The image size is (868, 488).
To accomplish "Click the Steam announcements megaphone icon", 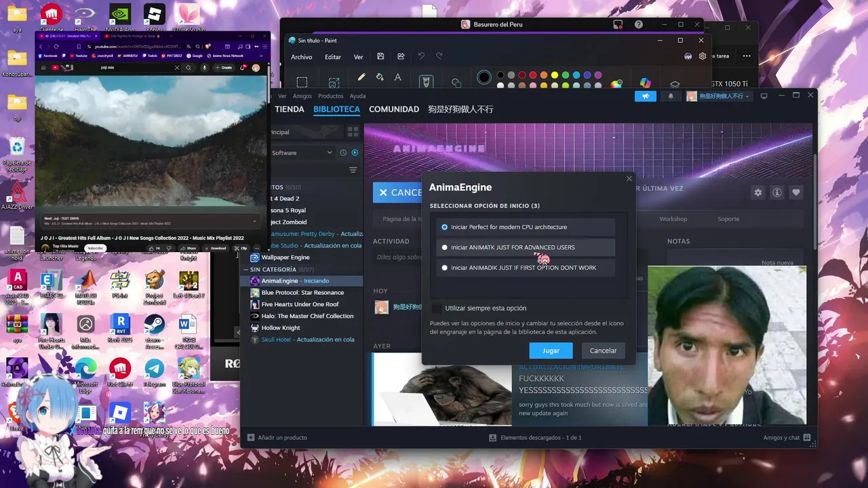I will point(646,96).
